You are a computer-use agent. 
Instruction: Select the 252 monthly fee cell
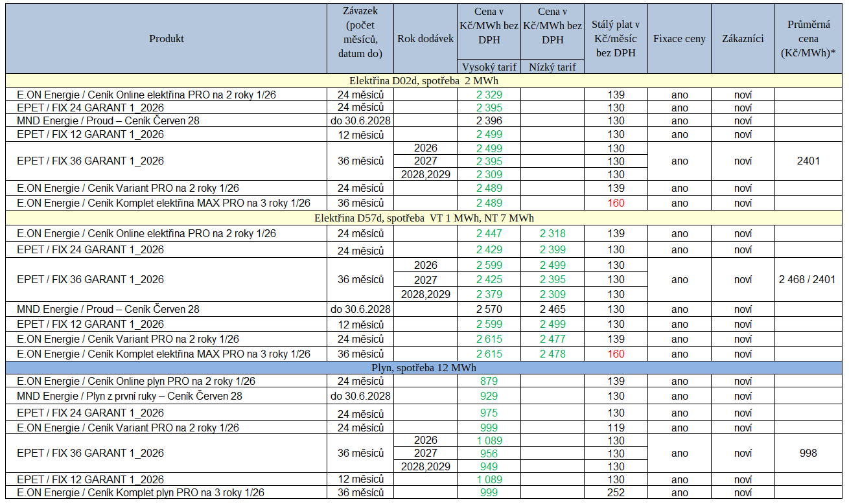click(x=616, y=492)
